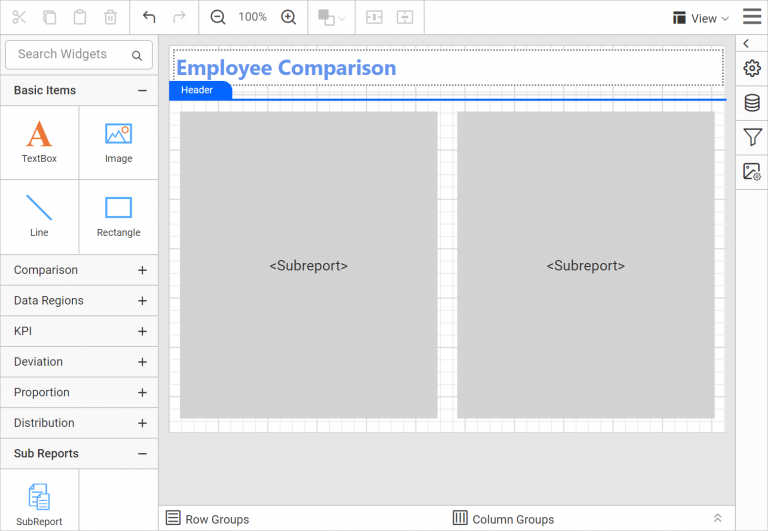Click the equal width sizing icon
Viewport: 768px width, 531px height.
pyautogui.click(x=374, y=17)
